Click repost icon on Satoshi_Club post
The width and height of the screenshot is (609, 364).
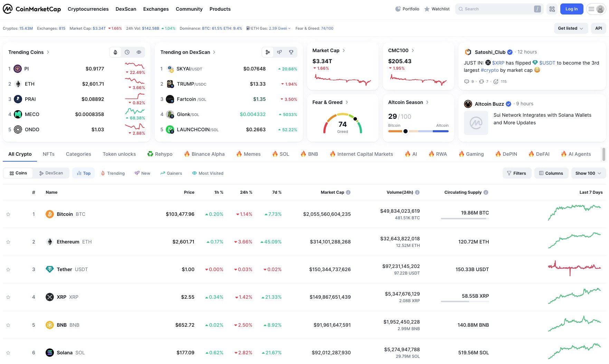point(482,82)
